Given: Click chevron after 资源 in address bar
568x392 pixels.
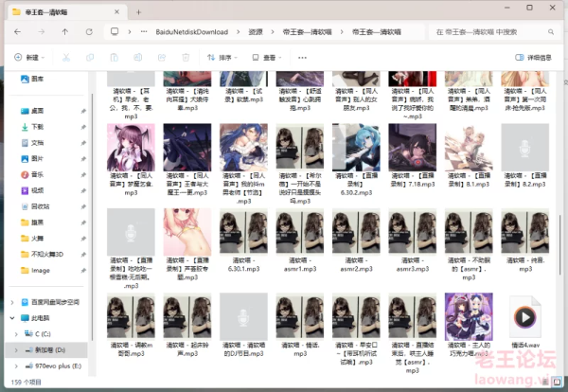Looking at the screenshot, I should click(x=273, y=32).
